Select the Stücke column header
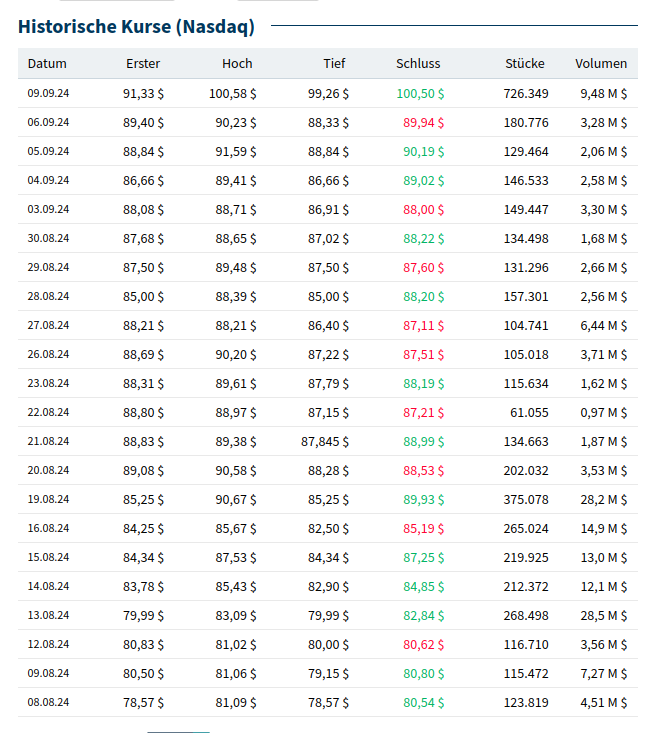The width and height of the screenshot is (661, 733). (525, 64)
